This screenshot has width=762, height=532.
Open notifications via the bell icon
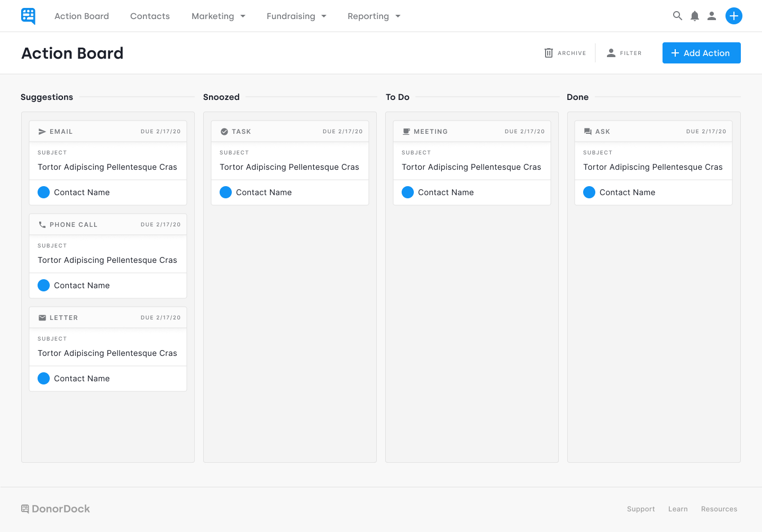[x=695, y=16]
